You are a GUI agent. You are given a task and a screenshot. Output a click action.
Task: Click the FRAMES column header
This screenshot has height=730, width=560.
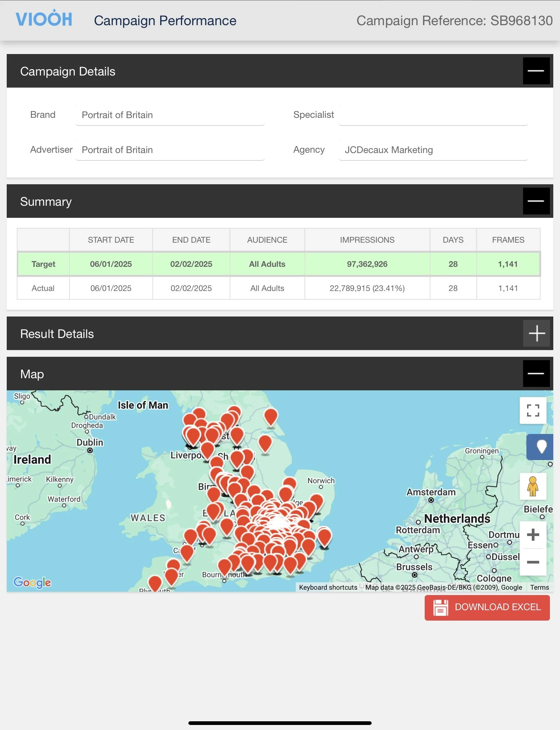508,240
